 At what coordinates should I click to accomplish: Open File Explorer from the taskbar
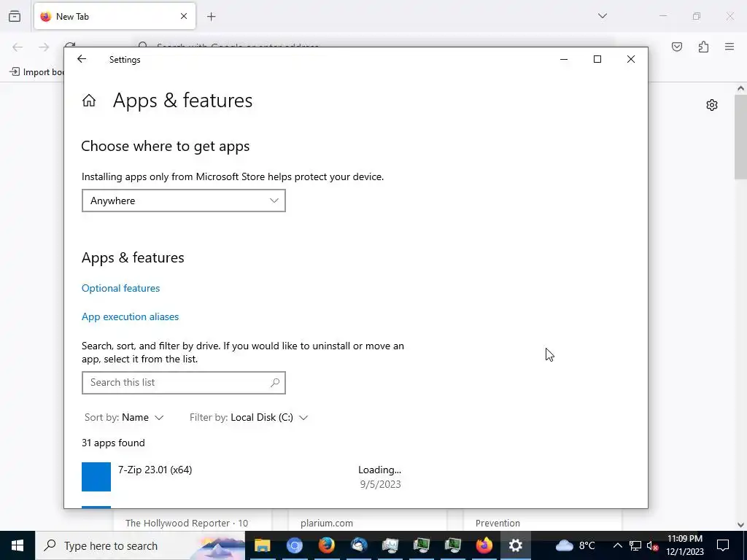coord(263,545)
